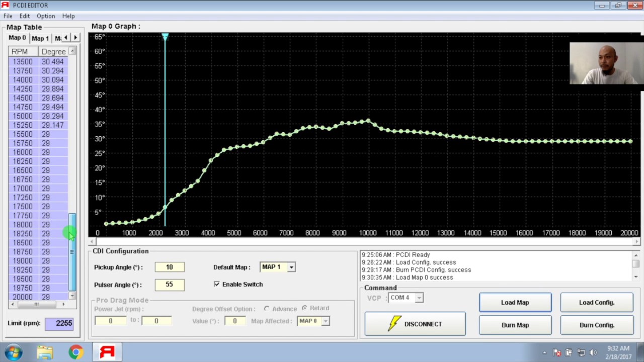Screen dimensions: 644x362
Task: Launch Google Chrome from the taskbar
Action: click(76, 352)
